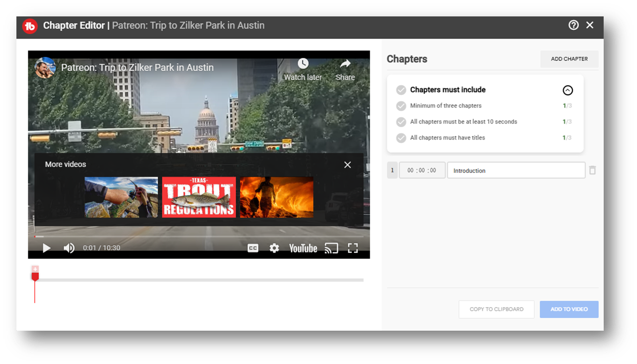
Task: Open the fire silhouette video thumbnail
Action: pyautogui.click(x=276, y=197)
